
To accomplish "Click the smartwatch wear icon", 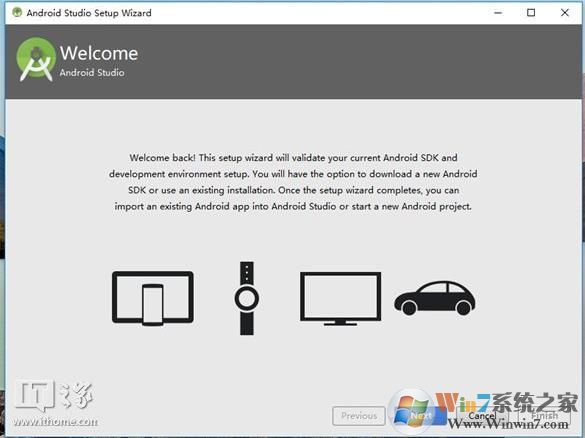I will tap(247, 298).
